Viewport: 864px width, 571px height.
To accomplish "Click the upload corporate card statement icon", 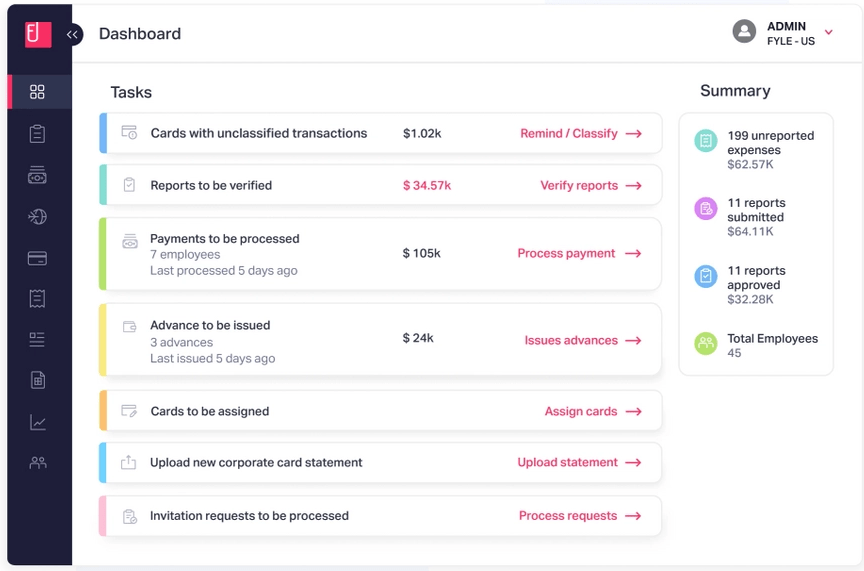I will click(128, 462).
